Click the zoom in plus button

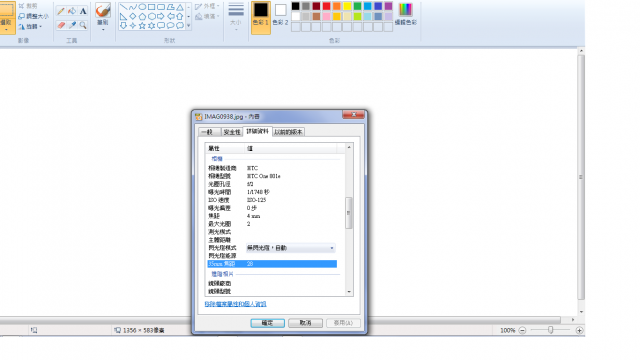point(579,330)
